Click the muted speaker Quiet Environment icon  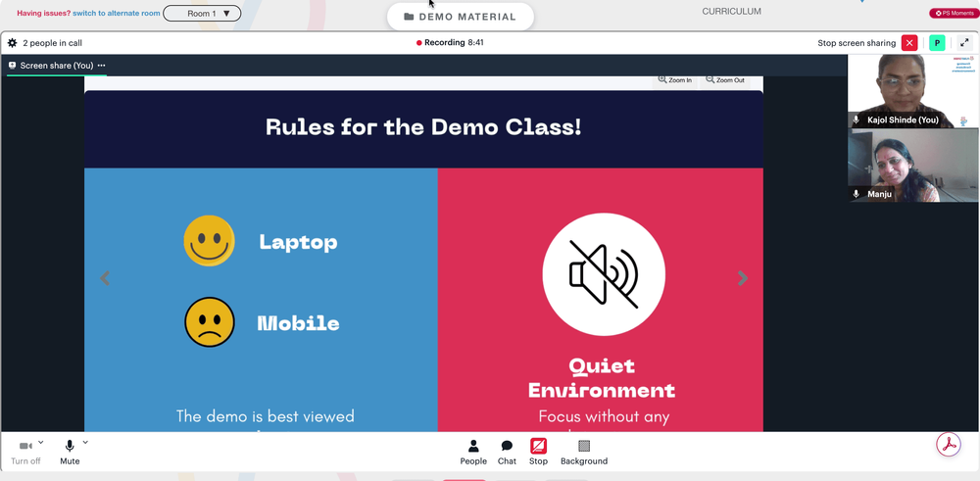(604, 274)
